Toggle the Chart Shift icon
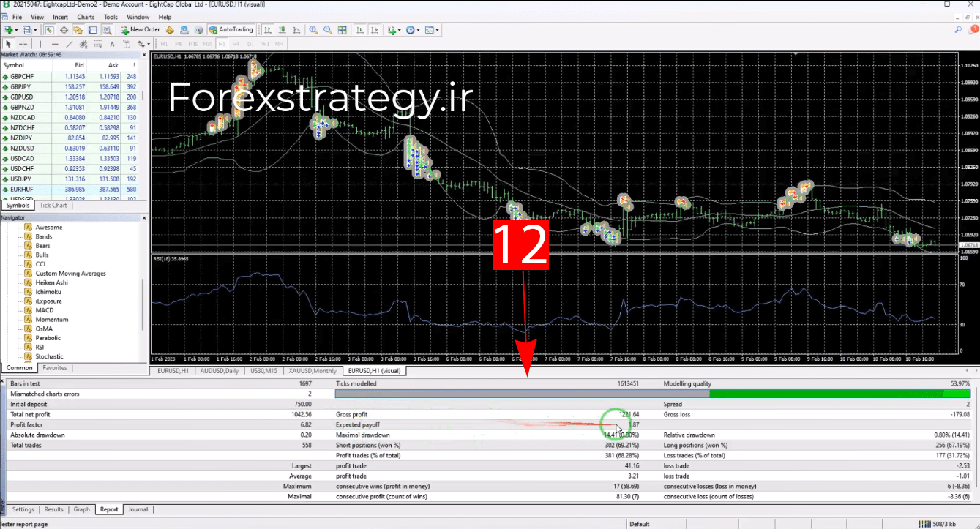980x529 pixels. click(x=374, y=30)
